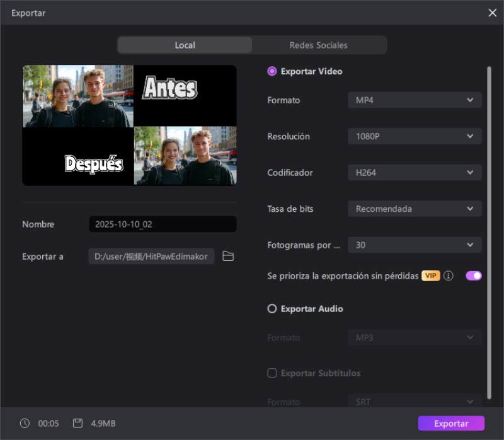Select the Exportar Audio radio button
The image size is (504, 440).
272,309
